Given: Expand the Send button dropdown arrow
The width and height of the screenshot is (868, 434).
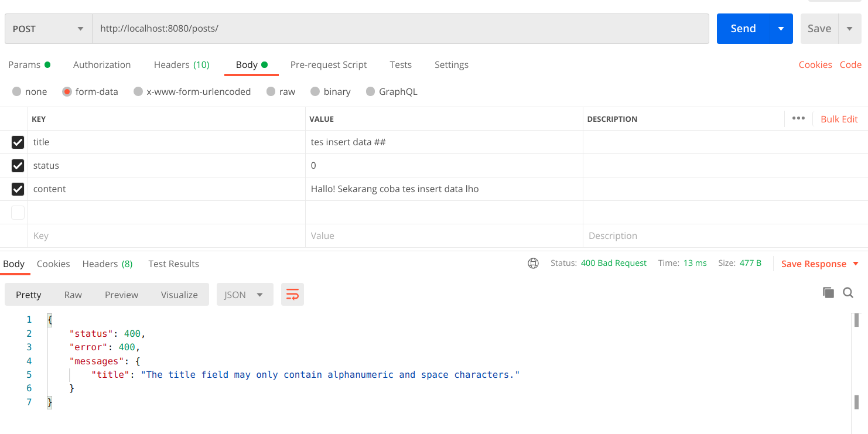Looking at the screenshot, I should point(781,29).
